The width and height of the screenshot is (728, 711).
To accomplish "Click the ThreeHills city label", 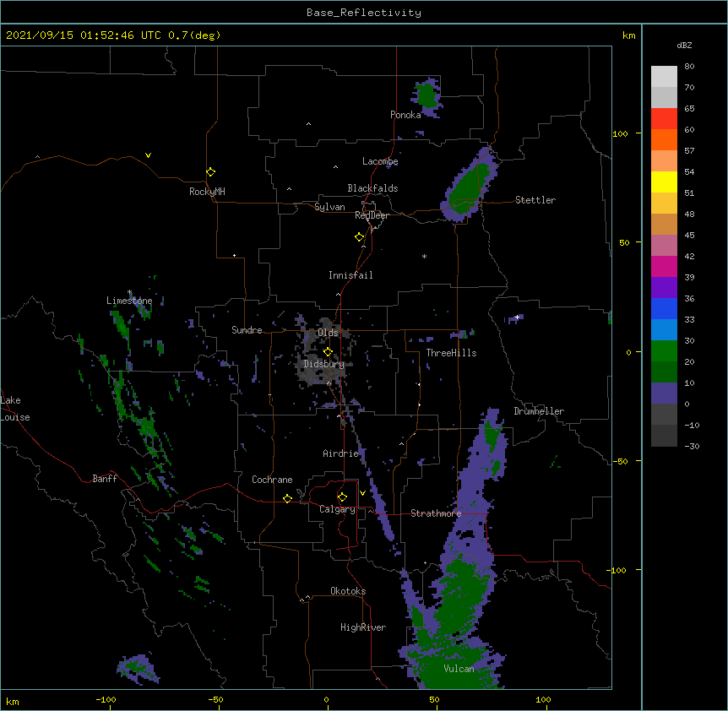I will [451, 353].
